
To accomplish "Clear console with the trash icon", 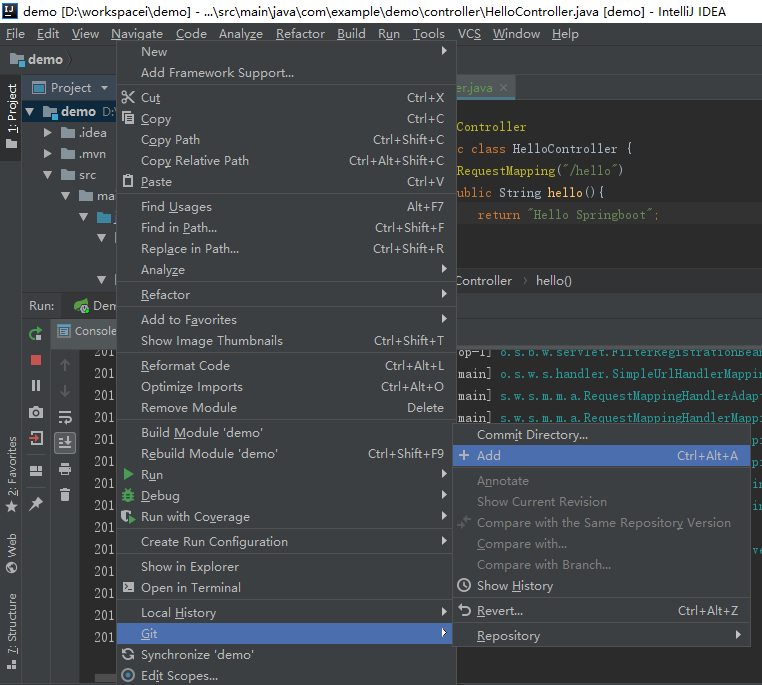I will coord(65,495).
